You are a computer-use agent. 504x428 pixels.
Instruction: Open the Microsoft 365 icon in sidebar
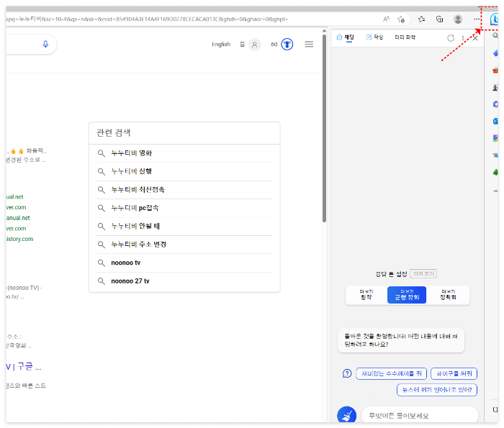click(495, 104)
